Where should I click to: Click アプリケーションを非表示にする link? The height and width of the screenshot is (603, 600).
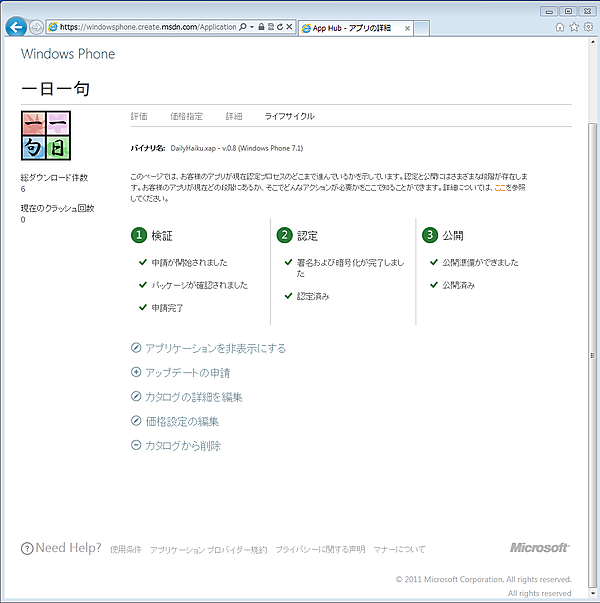point(216,348)
